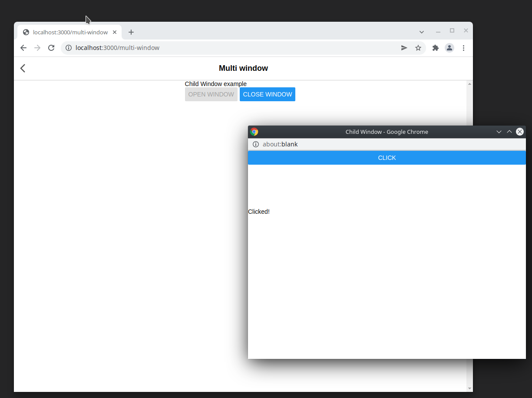Click the 'Child Window example' label
532x398 pixels.
216,84
